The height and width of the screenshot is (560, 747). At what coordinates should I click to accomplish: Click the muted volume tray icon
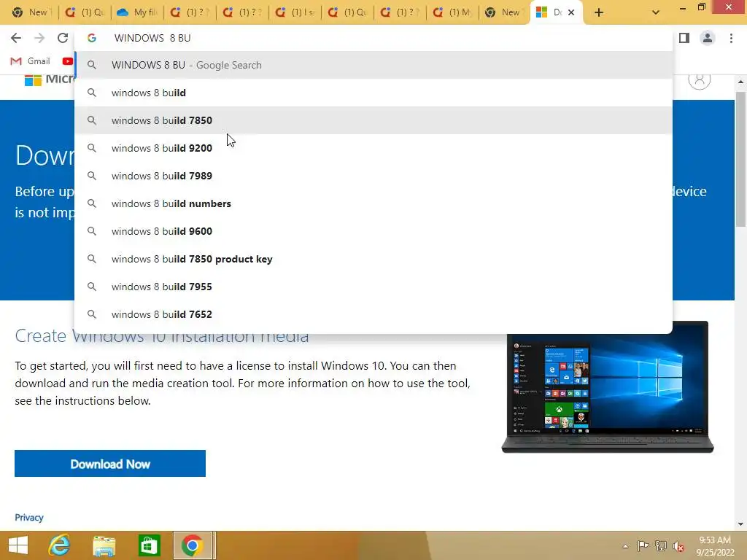coord(678,546)
